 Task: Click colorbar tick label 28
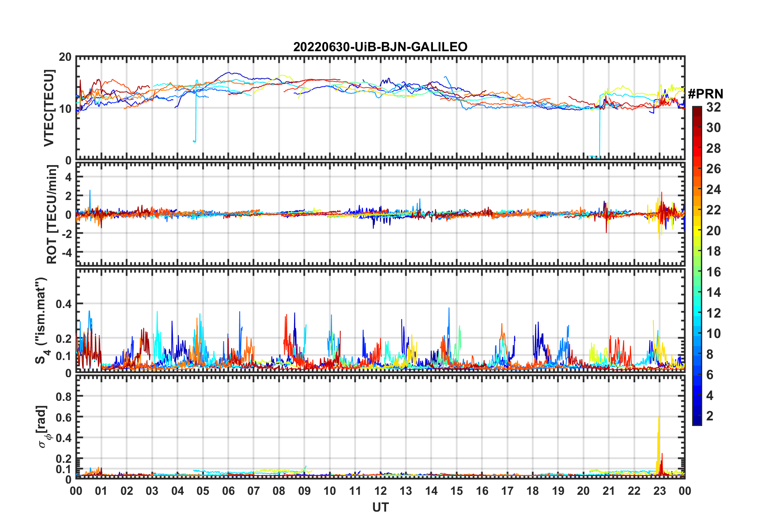click(713, 148)
